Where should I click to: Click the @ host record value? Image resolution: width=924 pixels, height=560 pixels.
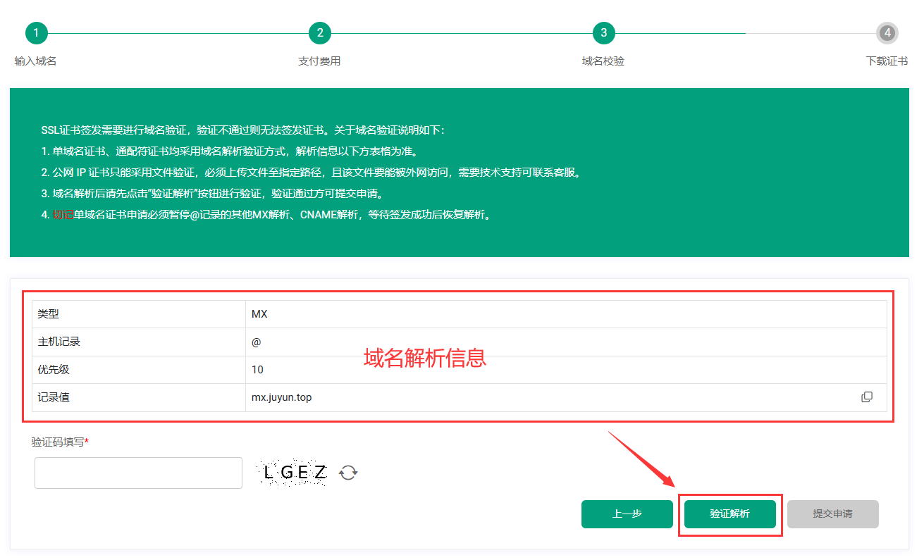(256, 342)
